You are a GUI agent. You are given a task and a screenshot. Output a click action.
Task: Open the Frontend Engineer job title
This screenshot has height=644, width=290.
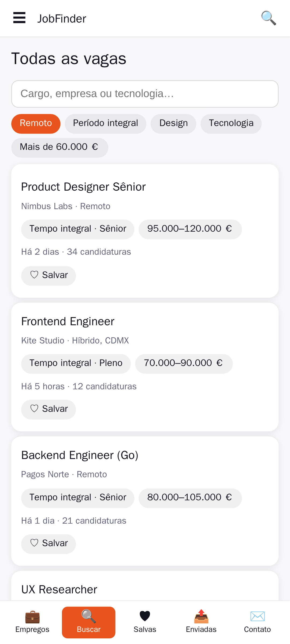(x=68, y=321)
